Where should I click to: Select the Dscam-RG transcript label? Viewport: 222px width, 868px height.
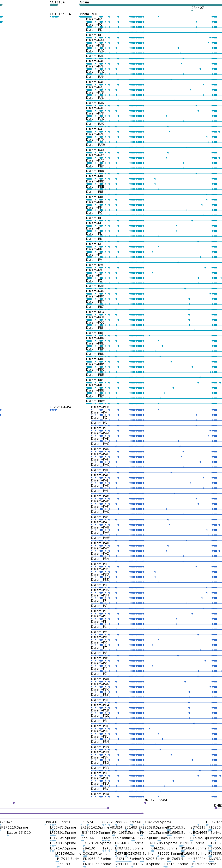[x=94, y=212]
